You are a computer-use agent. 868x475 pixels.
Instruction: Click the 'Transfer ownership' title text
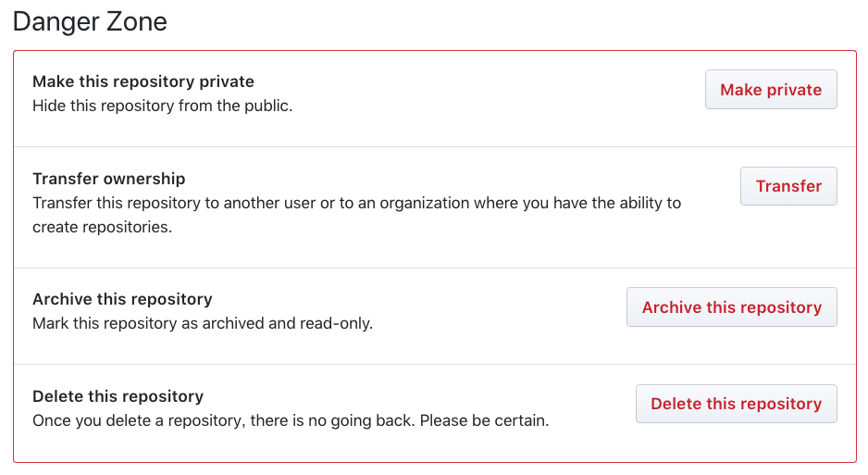click(108, 179)
